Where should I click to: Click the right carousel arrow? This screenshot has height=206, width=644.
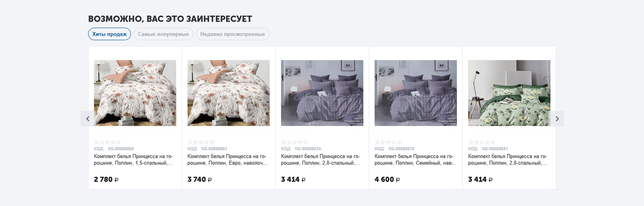pyautogui.click(x=557, y=119)
